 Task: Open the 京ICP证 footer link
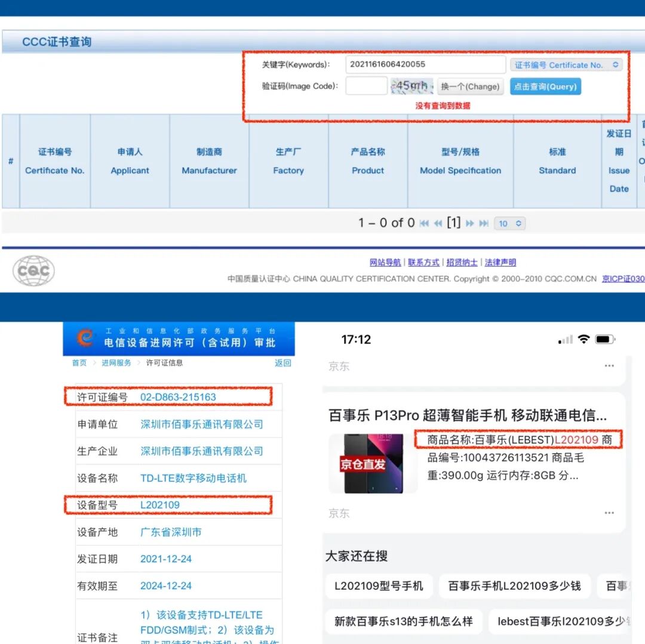pos(623,279)
